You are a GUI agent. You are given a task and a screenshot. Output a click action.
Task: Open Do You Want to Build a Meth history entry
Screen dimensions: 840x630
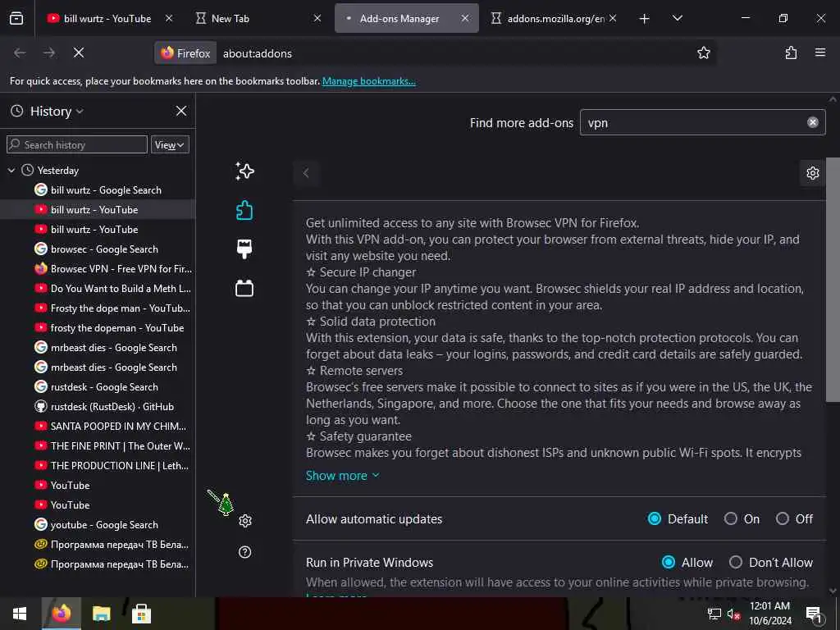pyautogui.click(x=98, y=288)
